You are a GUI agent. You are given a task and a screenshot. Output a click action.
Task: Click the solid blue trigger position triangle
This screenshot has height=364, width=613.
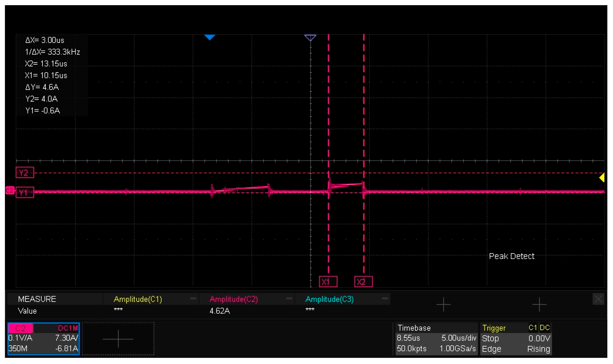pos(210,37)
